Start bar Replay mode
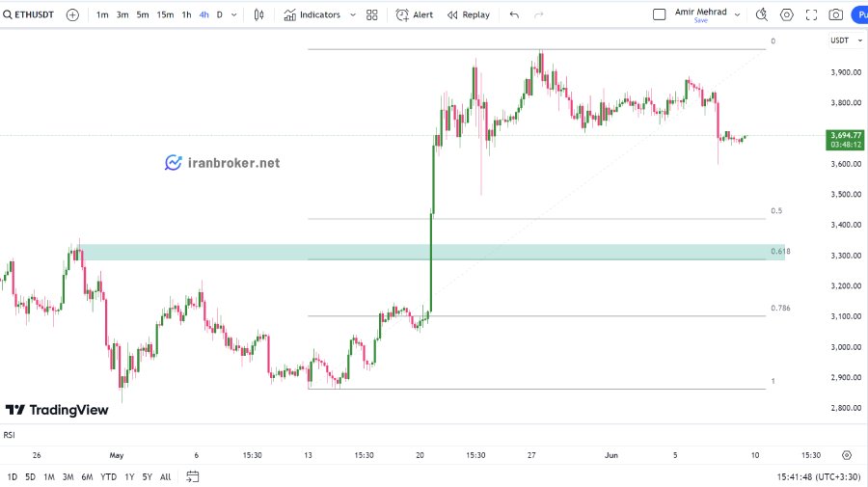 [469, 14]
